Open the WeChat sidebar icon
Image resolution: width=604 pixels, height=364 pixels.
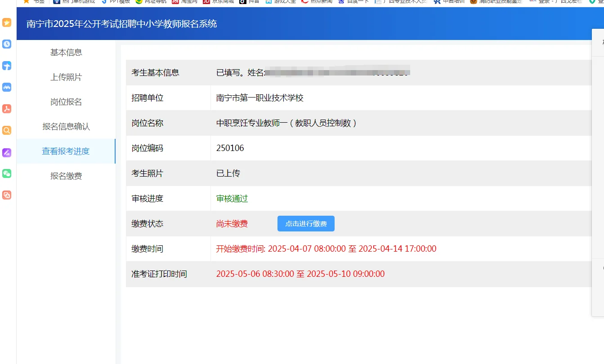tap(6, 173)
